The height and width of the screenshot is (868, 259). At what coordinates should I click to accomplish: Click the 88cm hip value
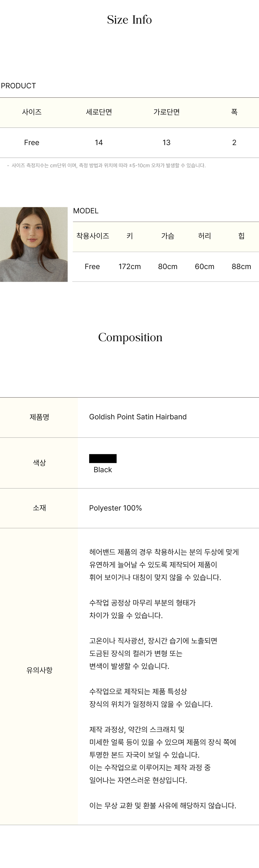(241, 266)
